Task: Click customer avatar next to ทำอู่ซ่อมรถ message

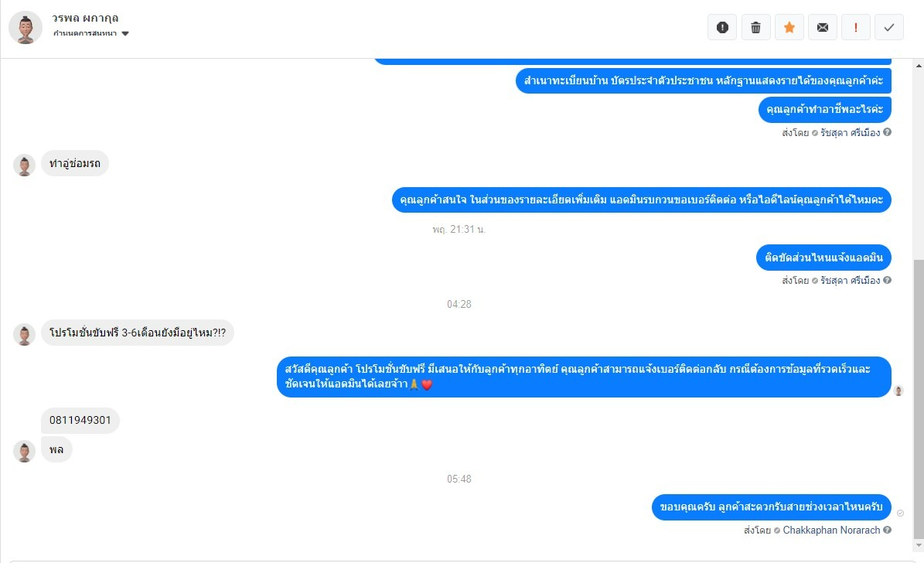Action: (24, 165)
